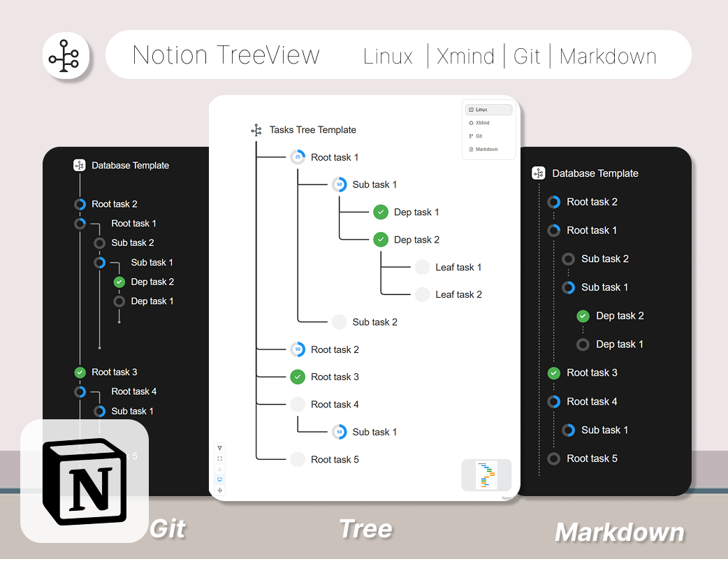The image size is (728, 587).
Task: Select Sub task 1 under Root task 1 in the Markdown panel
Action: [x=605, y=287]
